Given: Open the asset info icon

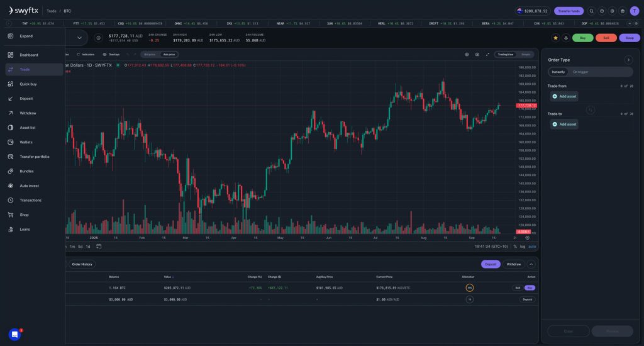Looking at the screenshot, I should tap(99, 38).
